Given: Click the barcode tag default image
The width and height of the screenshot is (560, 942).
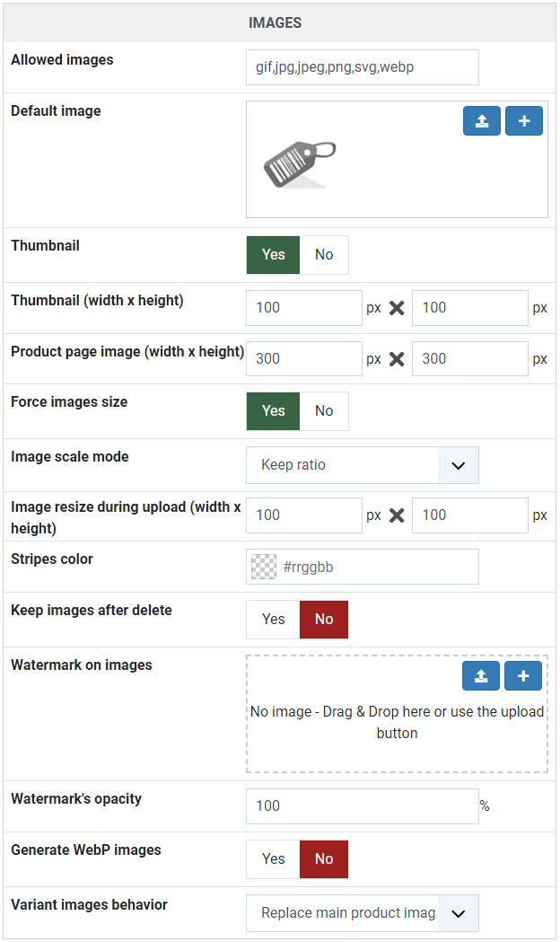Looking at the screenshot, I should click(x=300, y=164).
